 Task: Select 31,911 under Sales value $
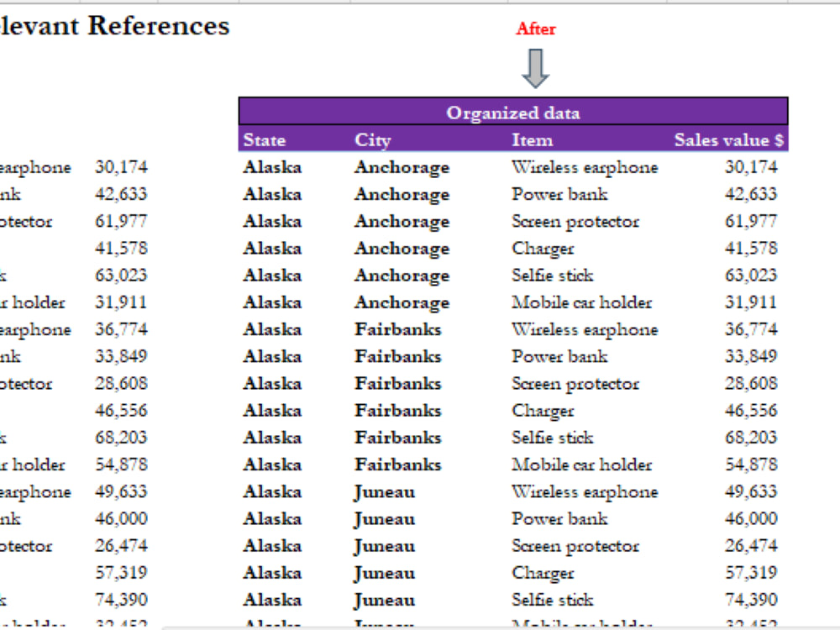[x=751, y=302]
